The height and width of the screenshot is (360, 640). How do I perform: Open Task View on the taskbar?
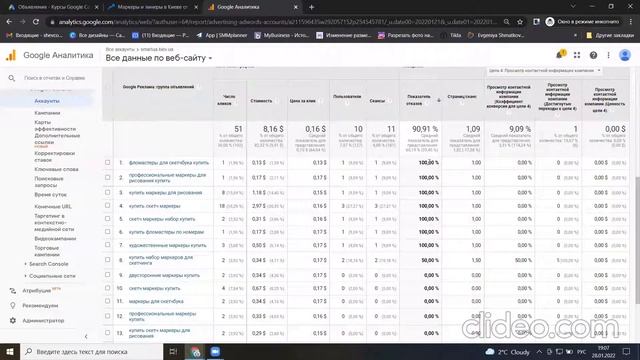coord(173,351)
